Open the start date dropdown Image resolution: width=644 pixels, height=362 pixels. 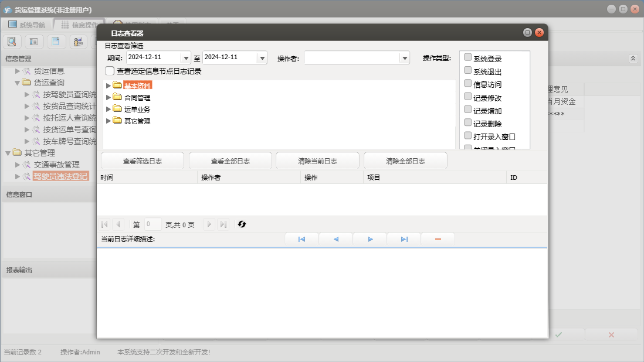pos(187,58)
